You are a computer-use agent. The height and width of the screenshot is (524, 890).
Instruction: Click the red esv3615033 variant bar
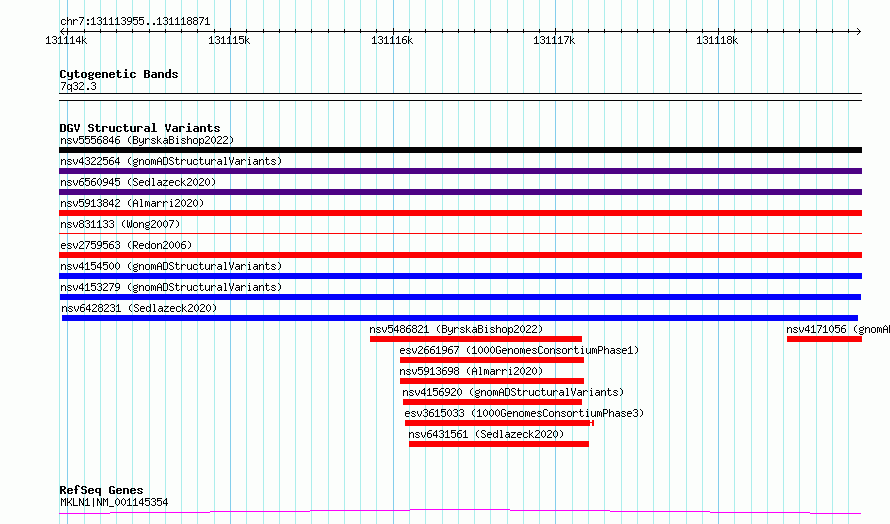[x=499, y=423]
